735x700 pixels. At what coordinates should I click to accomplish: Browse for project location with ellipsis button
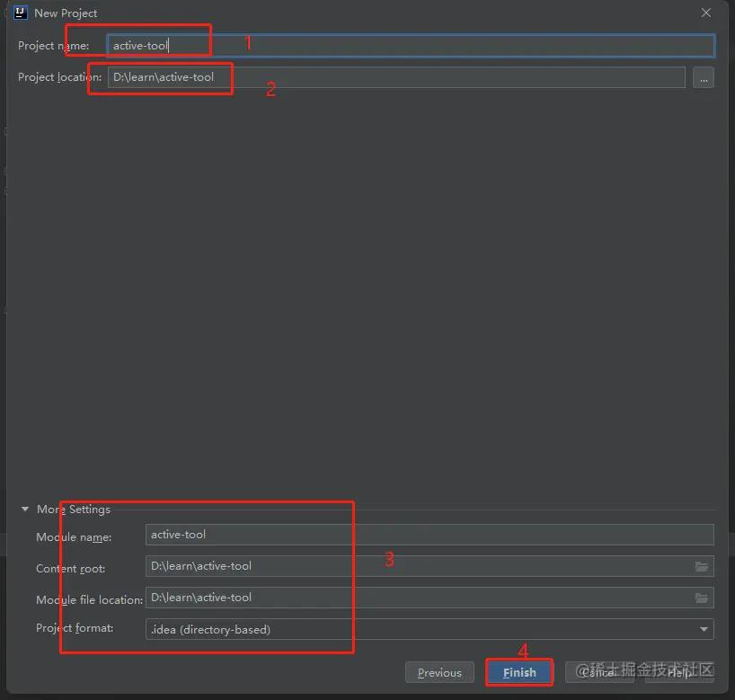click(x=704, y=77)
